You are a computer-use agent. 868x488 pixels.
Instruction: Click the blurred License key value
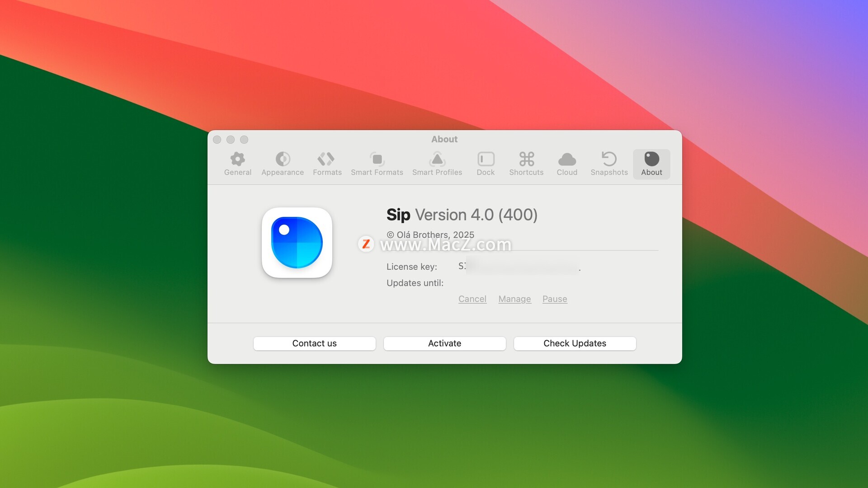click(x=519, y=266)
